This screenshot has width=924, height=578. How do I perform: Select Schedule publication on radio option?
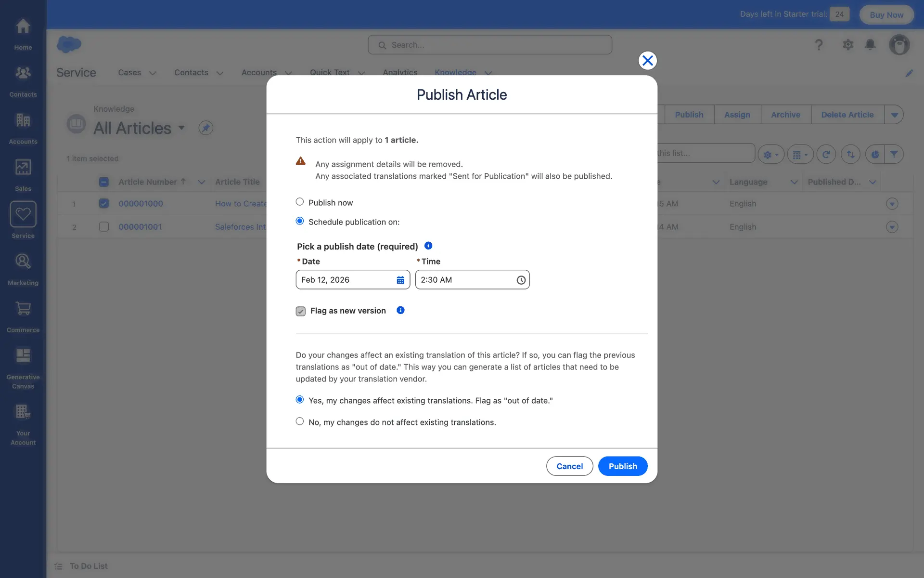[300, 221]
